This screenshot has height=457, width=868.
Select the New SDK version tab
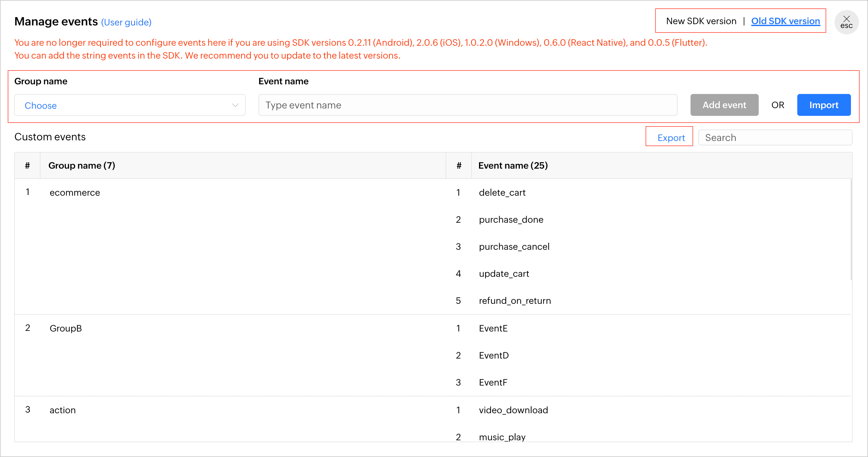point(701,21)
